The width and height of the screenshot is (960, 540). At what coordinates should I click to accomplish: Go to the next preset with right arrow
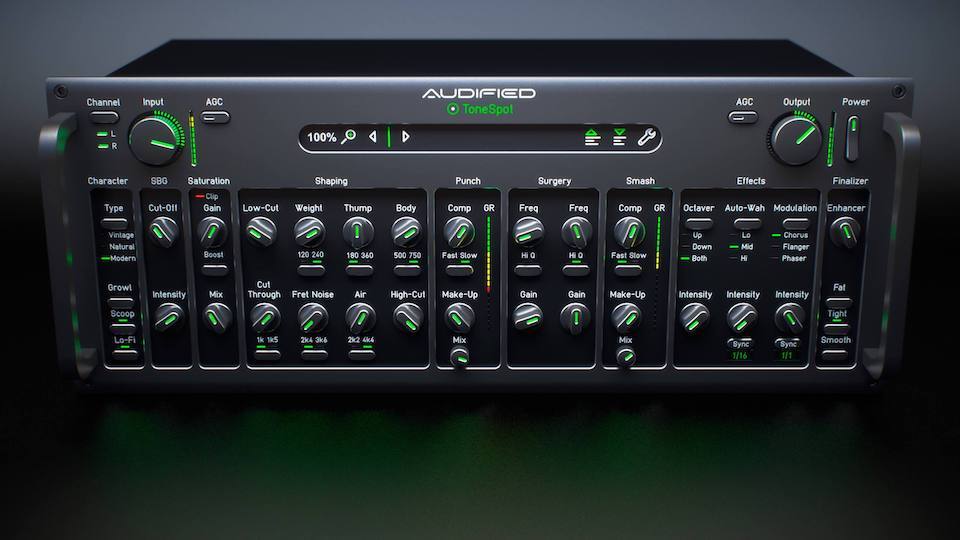point(405,137)
